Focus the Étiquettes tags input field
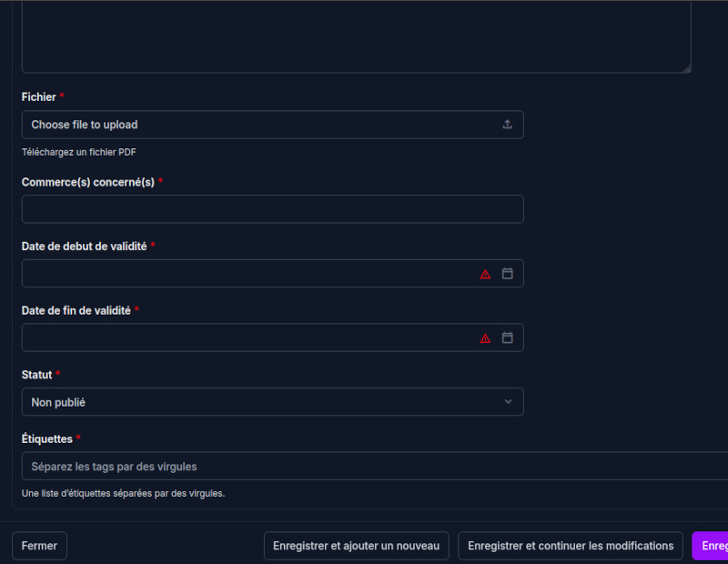 tap(364, 467)
